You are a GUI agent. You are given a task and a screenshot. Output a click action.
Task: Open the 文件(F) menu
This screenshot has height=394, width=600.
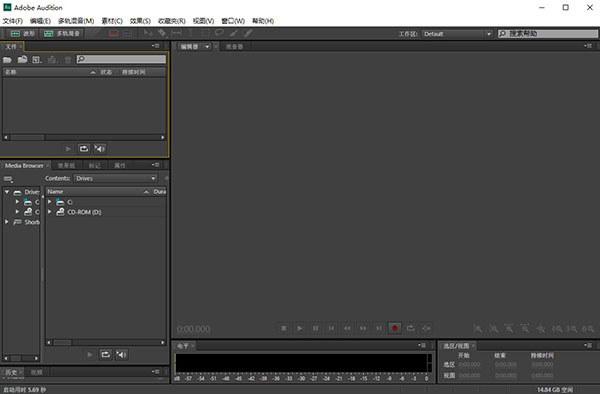(x=13, y=21)
